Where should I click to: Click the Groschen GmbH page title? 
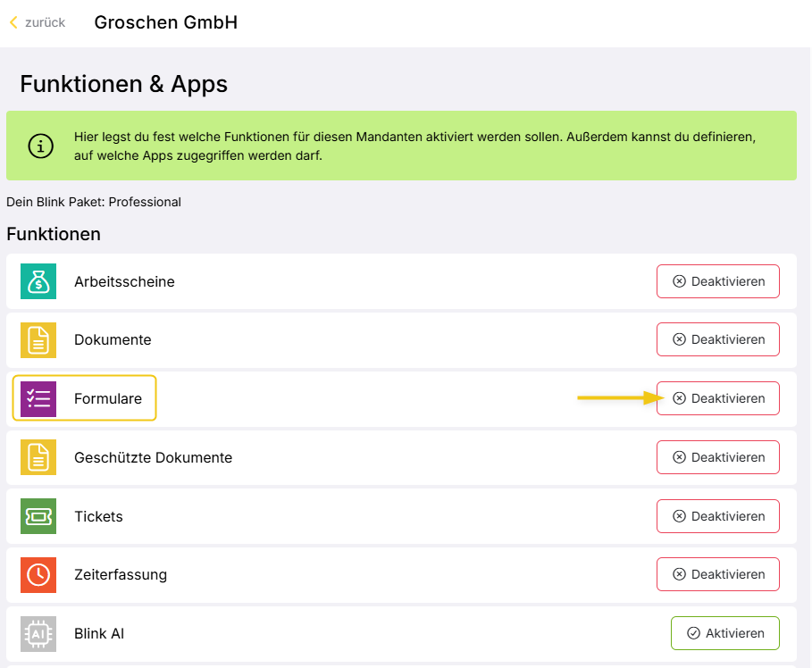pyautogui.click(x=165, y=22)
